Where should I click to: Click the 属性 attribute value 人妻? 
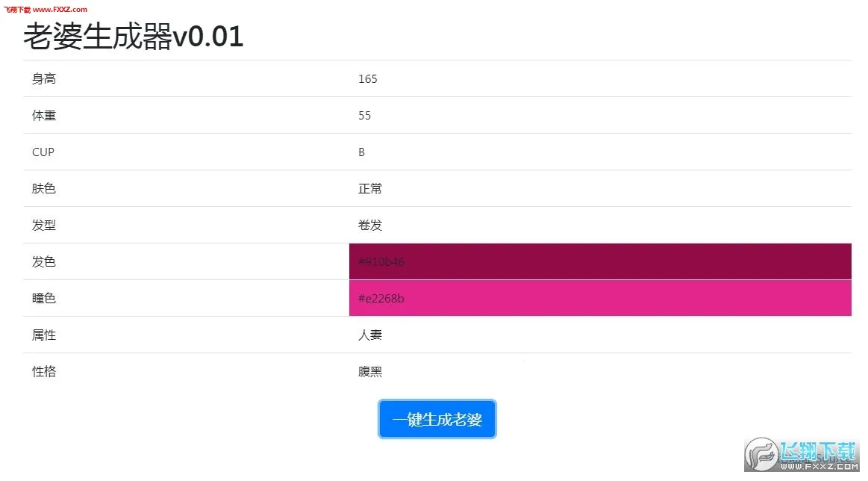pyautogui.click(x=369, y=335)
